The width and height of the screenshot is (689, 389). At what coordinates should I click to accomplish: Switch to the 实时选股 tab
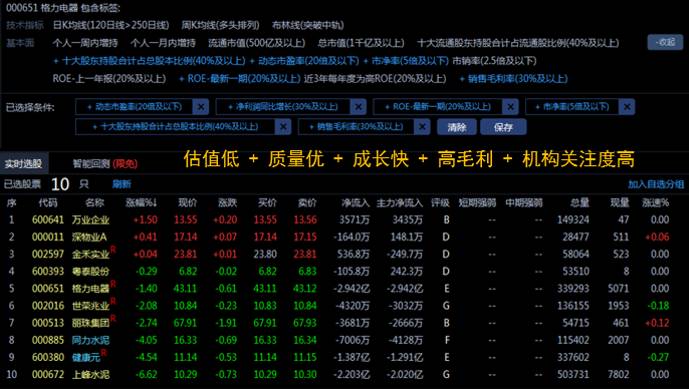click(24, 164)
